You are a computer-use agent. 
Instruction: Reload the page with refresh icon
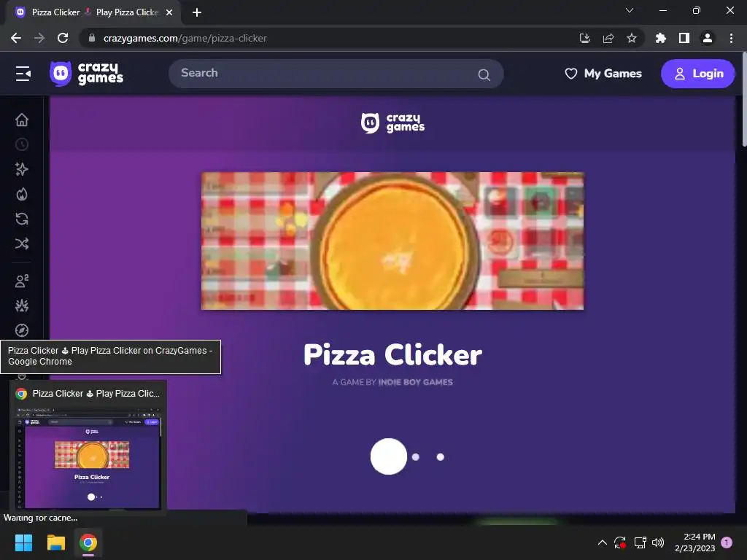click(63, 38)
